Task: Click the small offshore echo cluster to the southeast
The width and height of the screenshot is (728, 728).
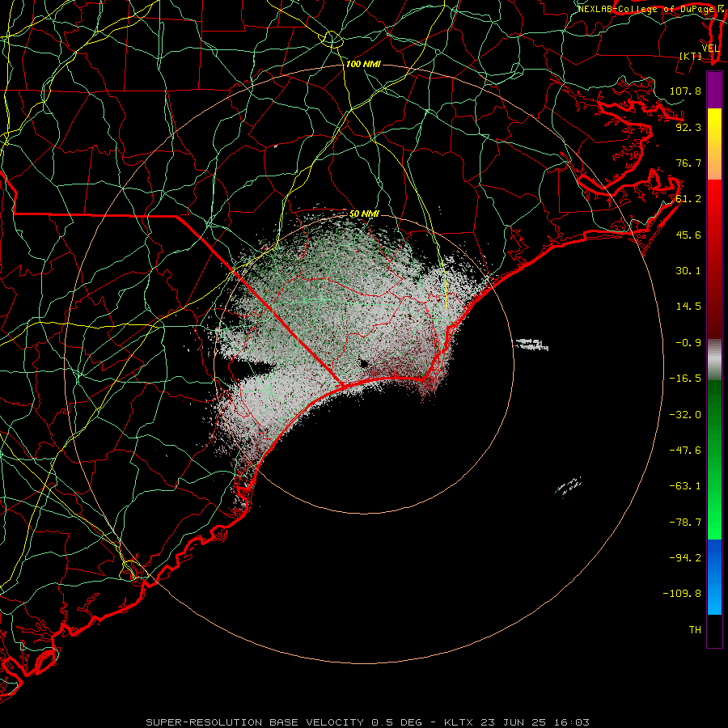Action: 569,487
